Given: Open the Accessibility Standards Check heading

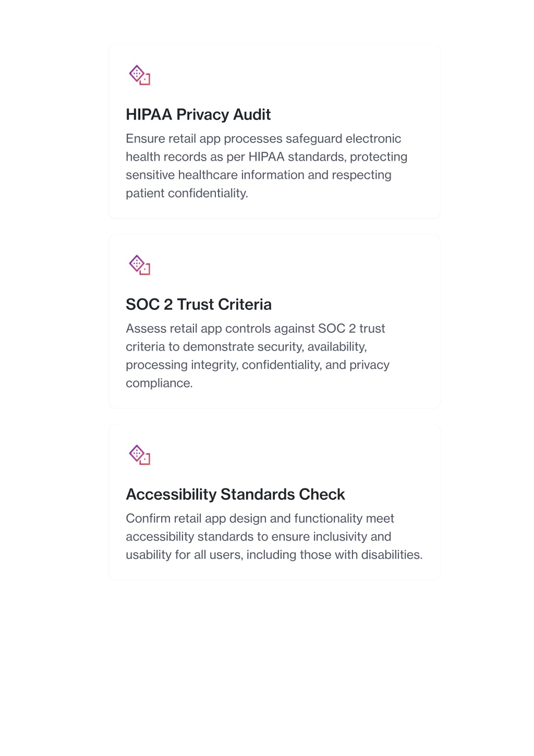Looking at the screenshot, I should click(235, 494).
